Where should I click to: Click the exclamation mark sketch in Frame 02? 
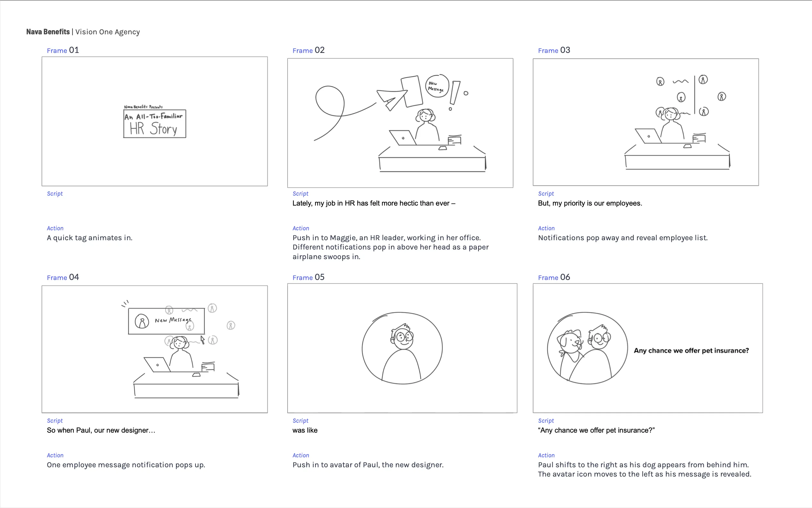(x=454, y=93)
